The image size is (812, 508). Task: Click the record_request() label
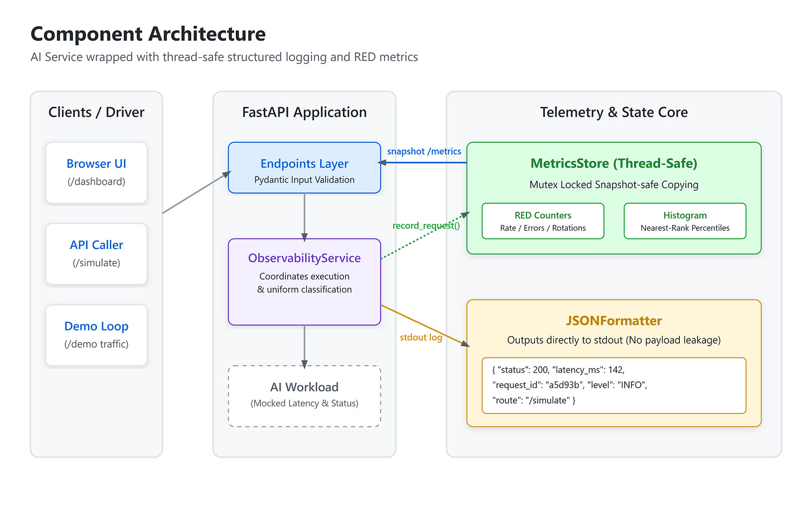[x=426, y=226]
